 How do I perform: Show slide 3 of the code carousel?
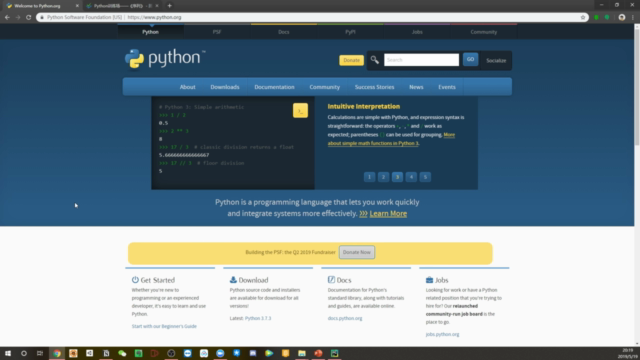[x=397, y=177]
